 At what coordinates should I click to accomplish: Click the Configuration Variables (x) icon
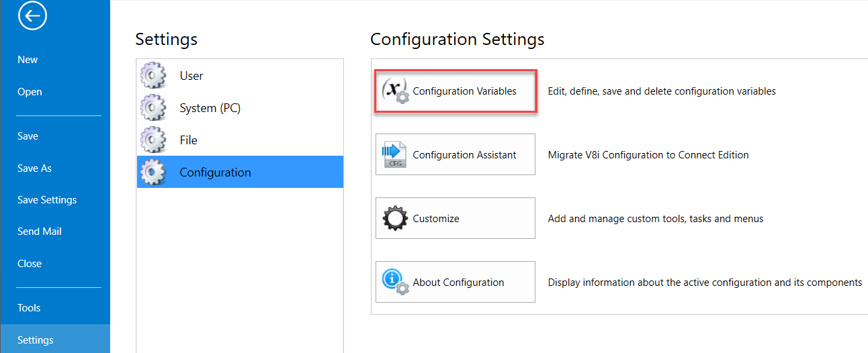click(x=394, y=91)
